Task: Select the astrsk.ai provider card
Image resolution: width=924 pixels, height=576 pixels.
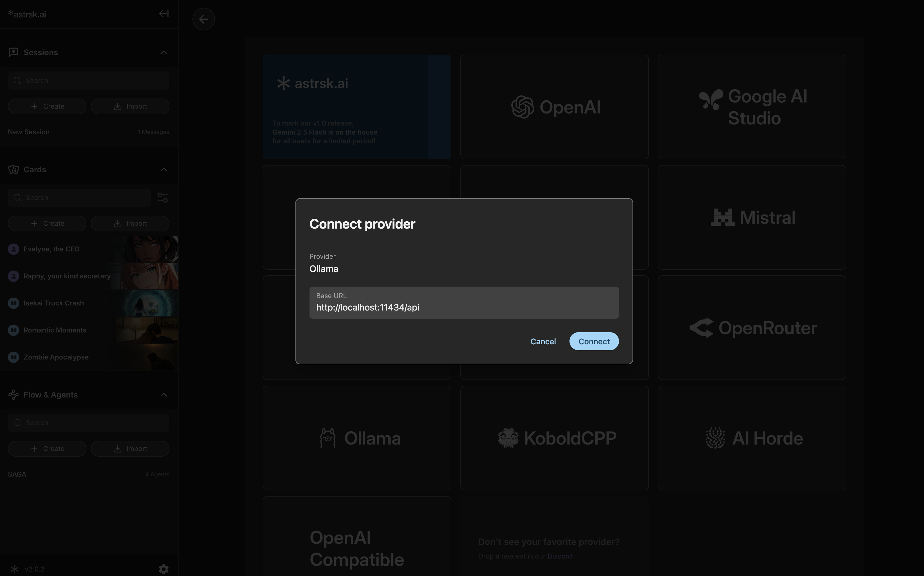Action: [x=357, y=107]
